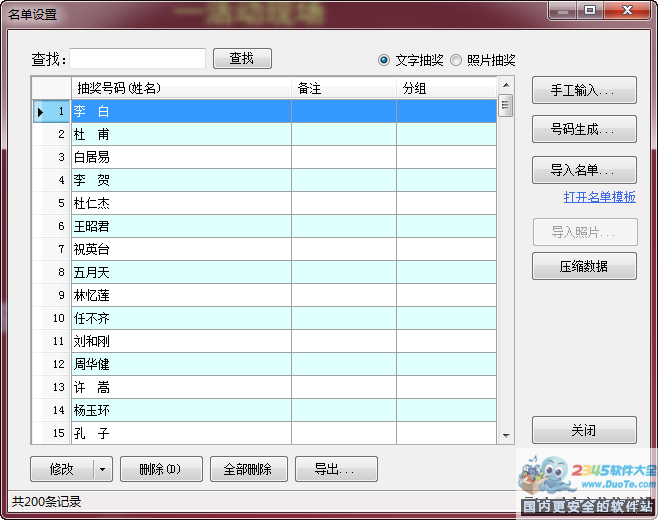Click the 备注 column header
This screenshot has height=520, width=658.
pos(344,88)
